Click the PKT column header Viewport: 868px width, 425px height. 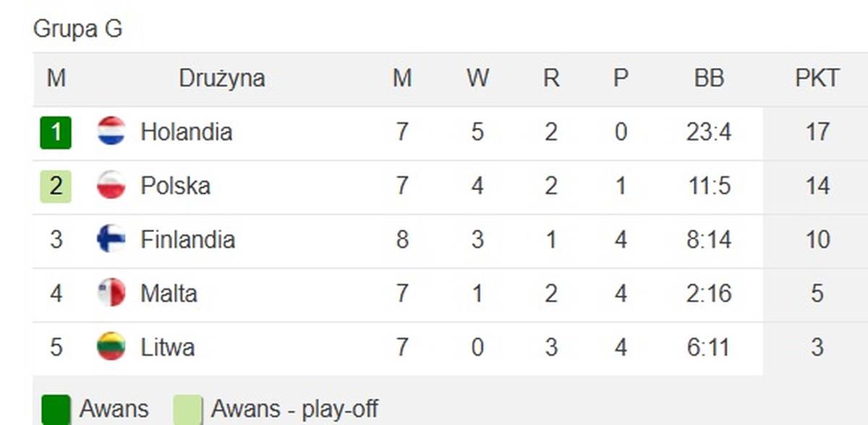pos(817,78)
